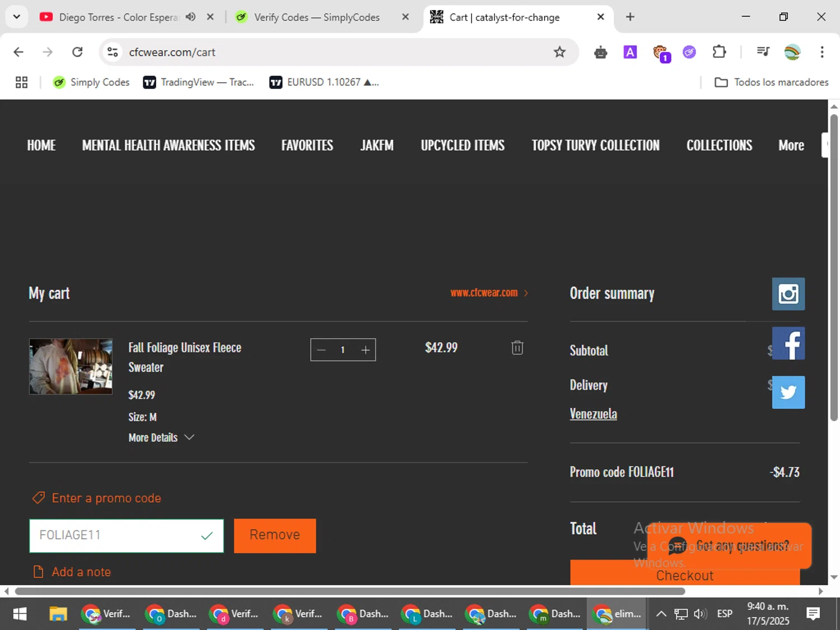
Task: Open File Explorer from taskbar
Action: click(58, 614)
